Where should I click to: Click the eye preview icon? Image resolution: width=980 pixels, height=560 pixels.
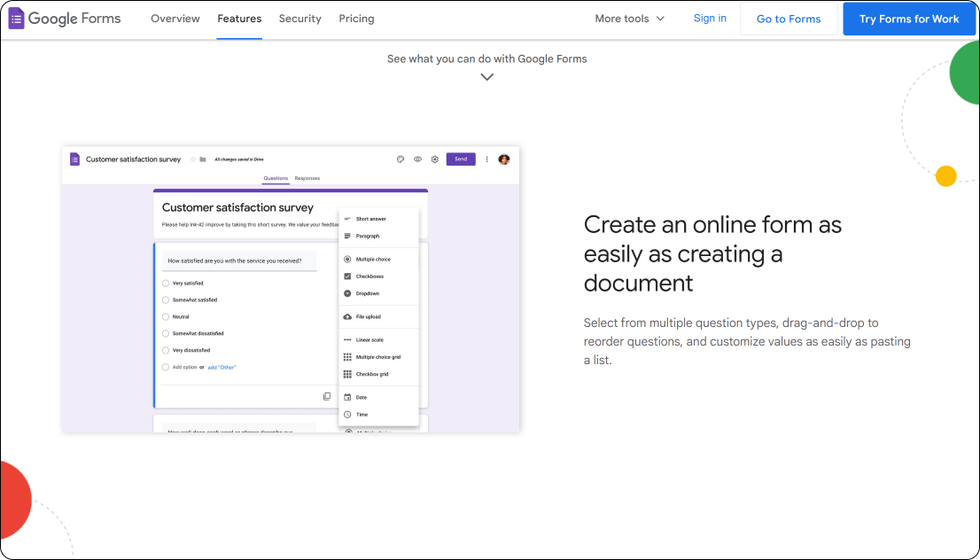417,159
